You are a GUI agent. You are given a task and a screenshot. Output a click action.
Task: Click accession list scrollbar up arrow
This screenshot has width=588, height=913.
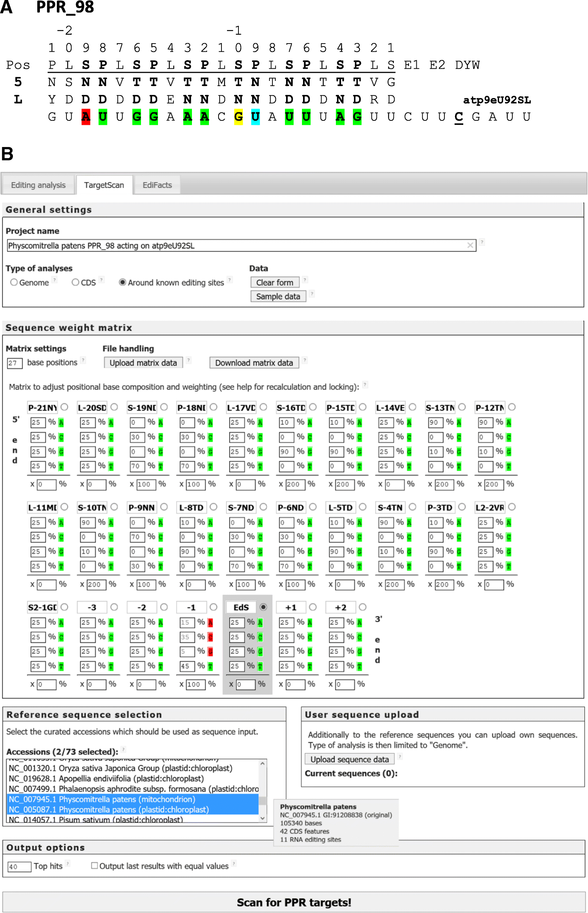(x=262, y=763)
